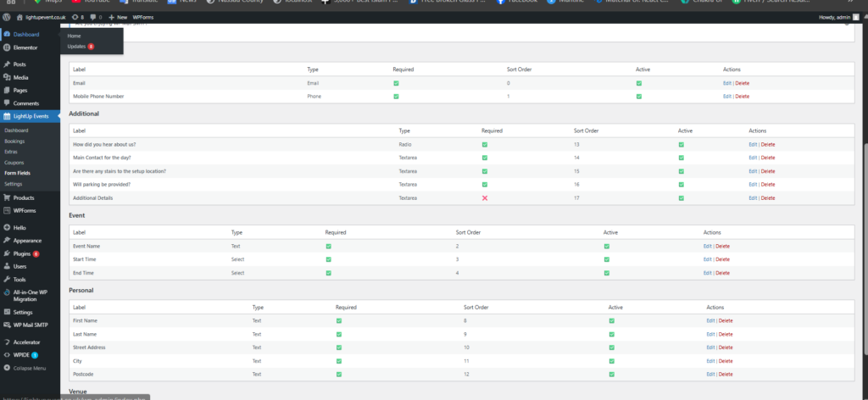The image size is (868, 400).
Task: Open the Appearance brush icon
Action: pyautogui.click(x=7, y=241)
